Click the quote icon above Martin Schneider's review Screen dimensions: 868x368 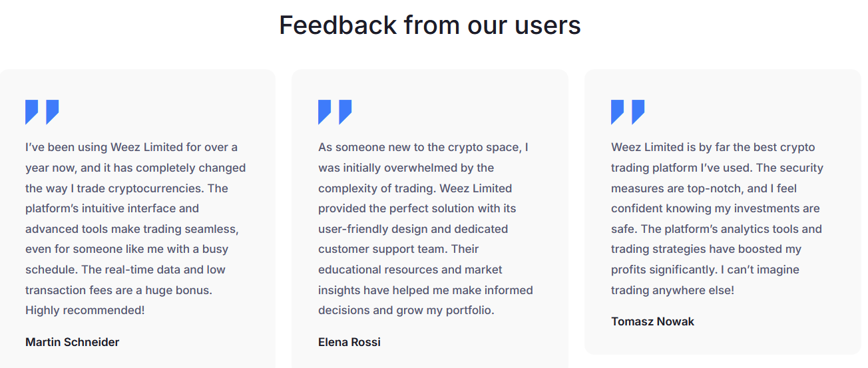(x=42, y=112)
